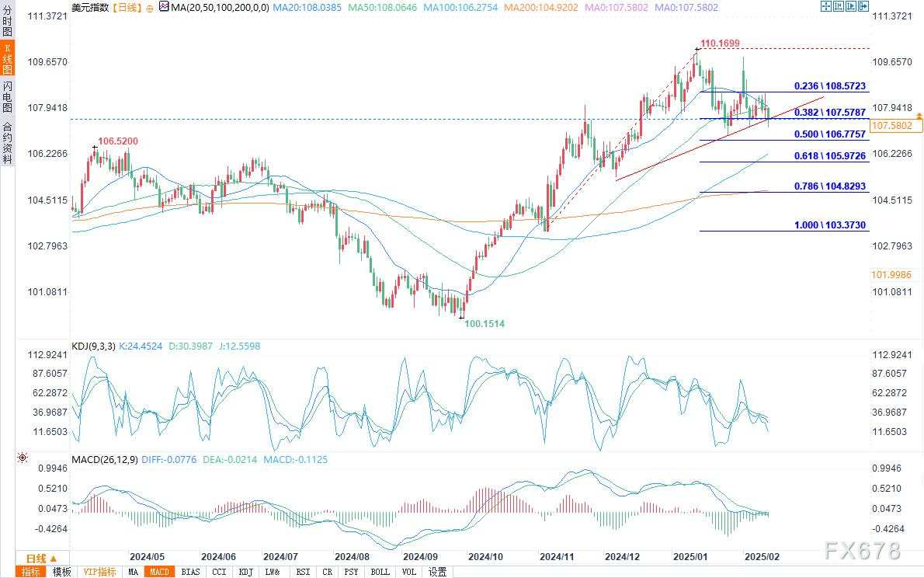Click the sun icon beside the MACD panel

(x=23, y=458)
